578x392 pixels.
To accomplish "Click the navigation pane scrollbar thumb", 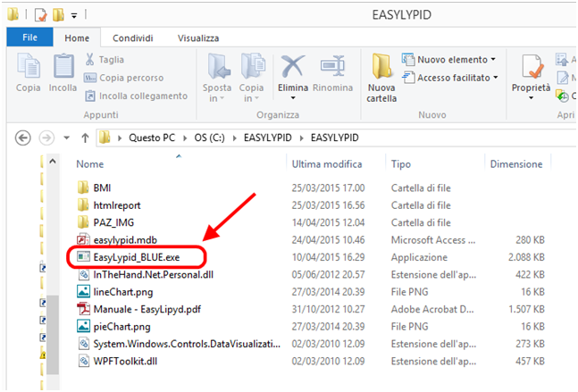I will pyautogui.click(x=53, y=335).
